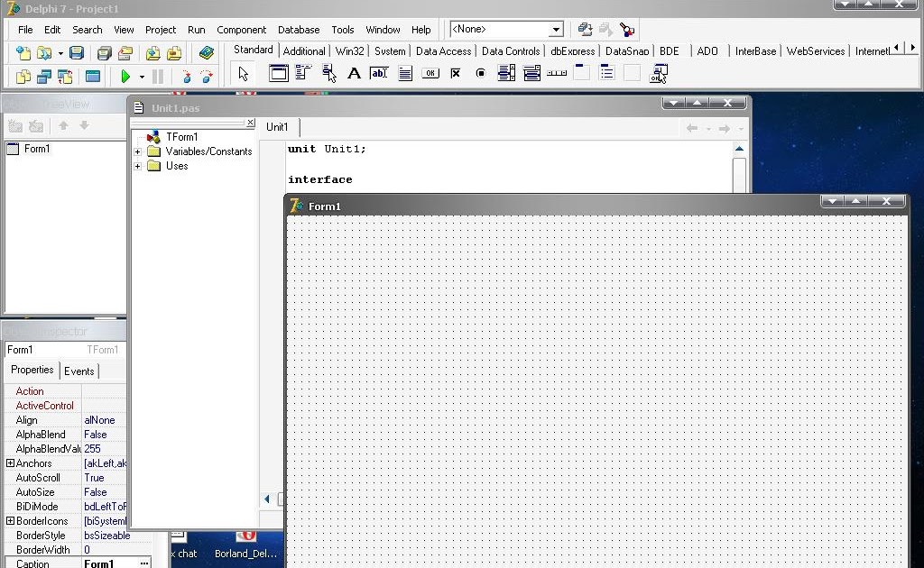Click the New Form toolbar icon
924x568 pixels.
tap(93, 77)
